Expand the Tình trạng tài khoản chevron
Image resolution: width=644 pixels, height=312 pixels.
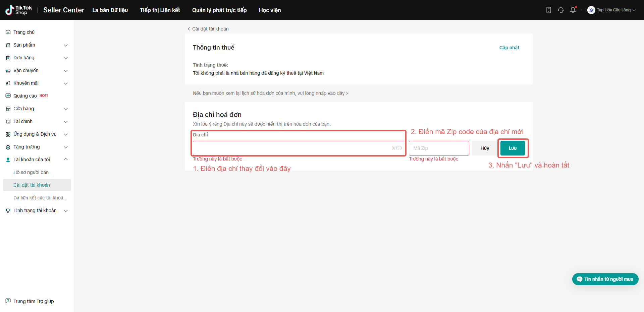[x=66, y=211]
